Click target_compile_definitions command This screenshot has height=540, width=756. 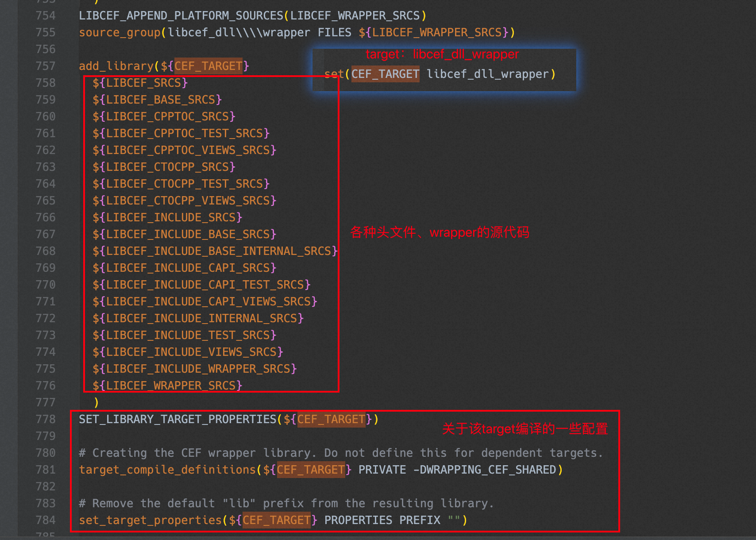[167, 470]
